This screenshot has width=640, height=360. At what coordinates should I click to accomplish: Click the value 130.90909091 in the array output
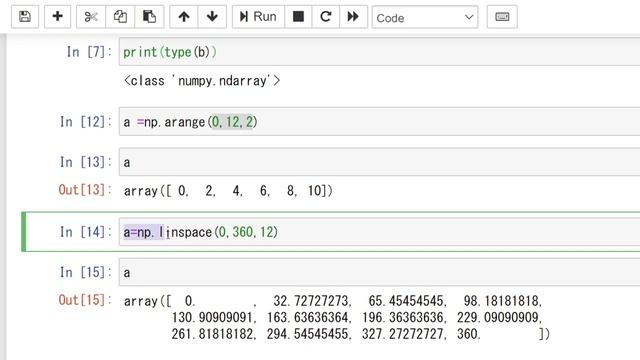click(x=213, y=318)
